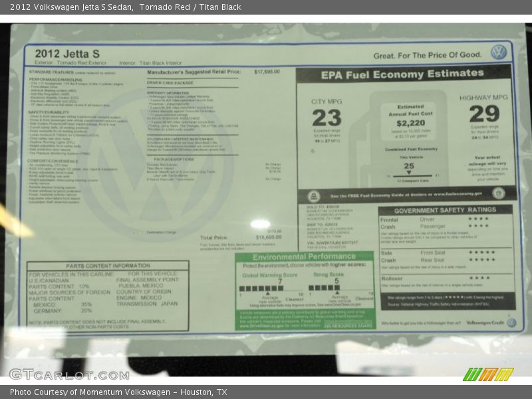Click 'Exterior: Tornado Red Exterior' line
Viewport: 532px width, 399px height.
70,63
